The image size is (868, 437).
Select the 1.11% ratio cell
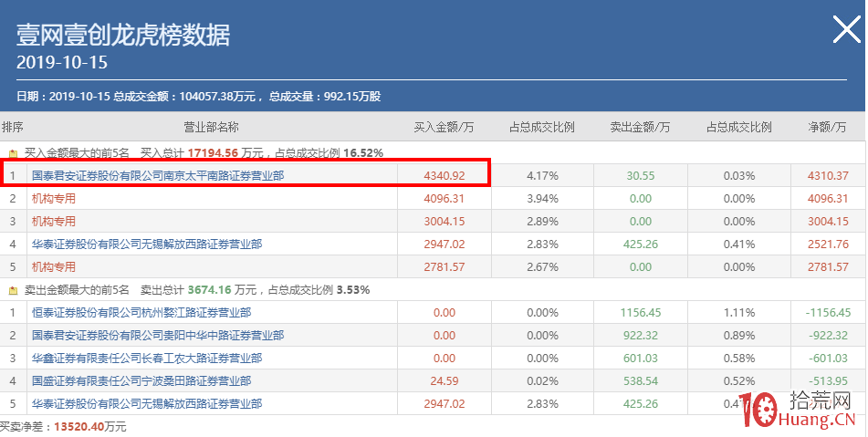click(x=739, y=313)
